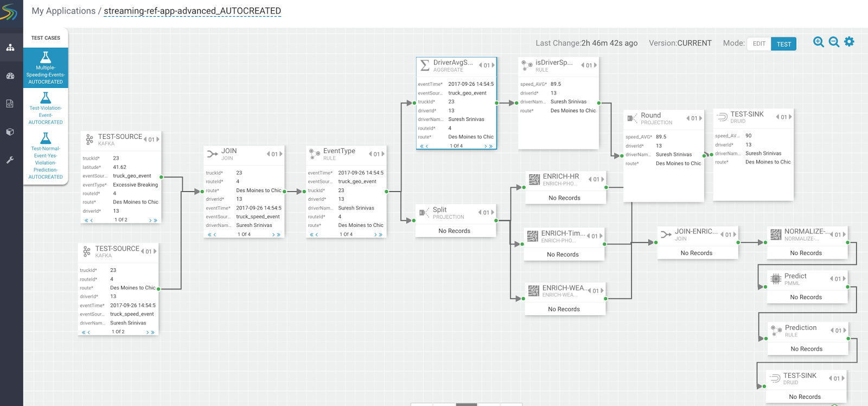This screenshot has width=868, height=406.
Task: Click right arrow beside 01 on Split header
Action: tap(493, 212)
